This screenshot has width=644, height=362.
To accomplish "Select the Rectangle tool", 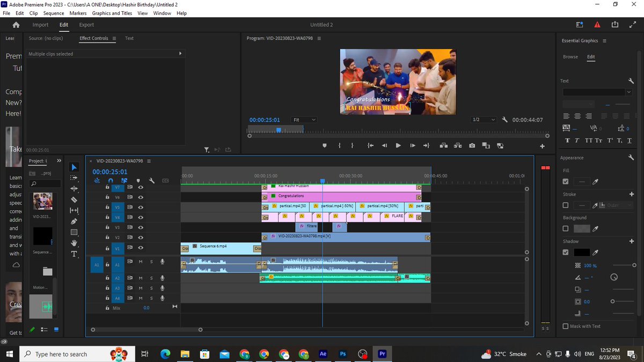I will click(74, 232).
